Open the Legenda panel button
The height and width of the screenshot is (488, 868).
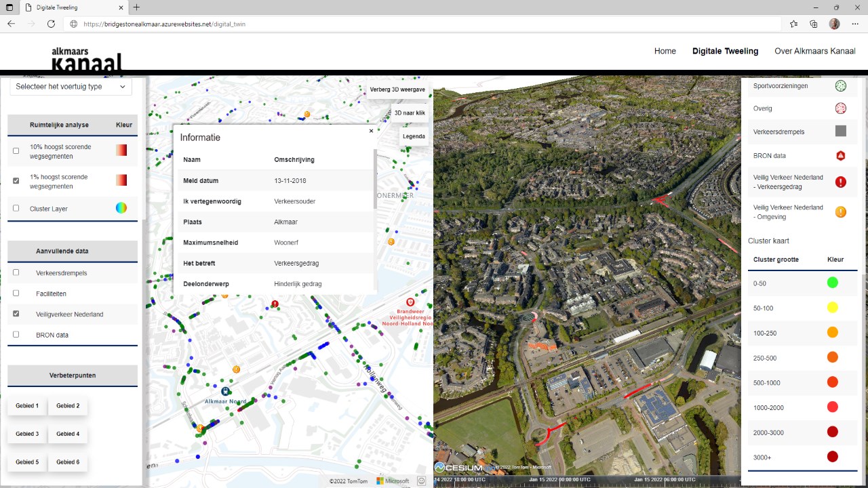pos(414,136)
